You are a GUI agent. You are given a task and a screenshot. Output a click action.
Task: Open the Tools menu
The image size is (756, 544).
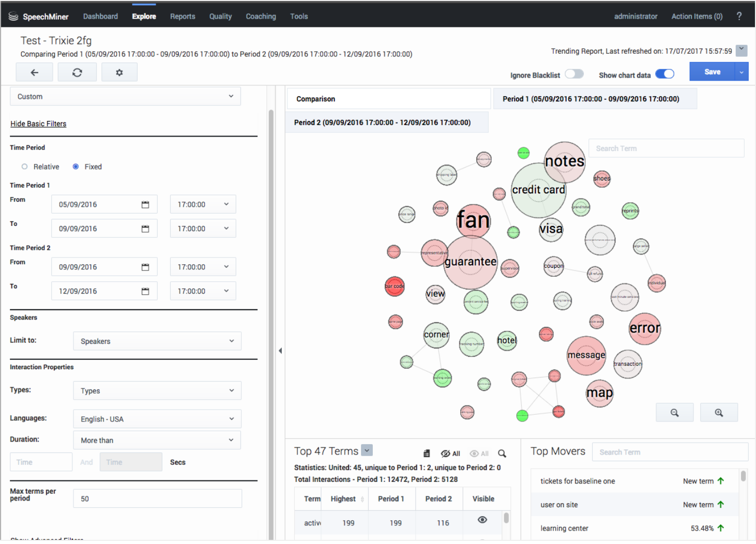coord(299,17)
